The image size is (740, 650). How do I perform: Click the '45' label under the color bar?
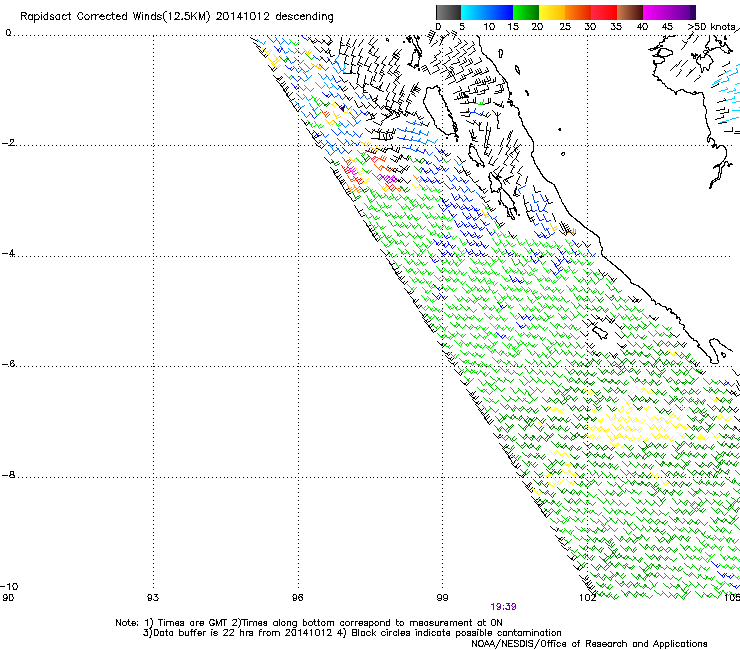667,27
